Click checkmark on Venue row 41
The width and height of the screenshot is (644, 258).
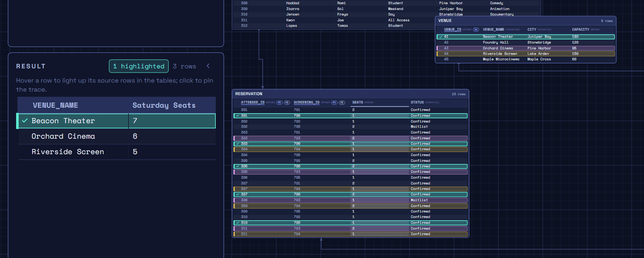tap(440, 37)
